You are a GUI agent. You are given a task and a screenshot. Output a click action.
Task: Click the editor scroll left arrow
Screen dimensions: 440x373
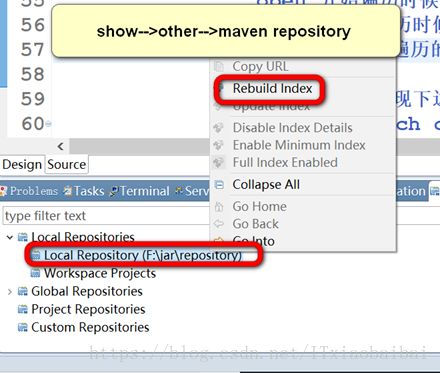60,146
